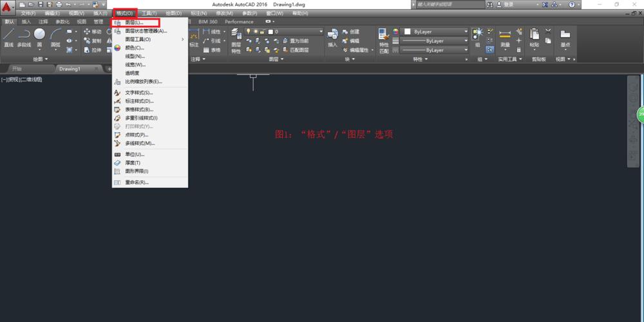The width and height of the screenshot is (644, 322).
Task: Click the 创建 (Create block) tool
Action: [x=351, y=32]
